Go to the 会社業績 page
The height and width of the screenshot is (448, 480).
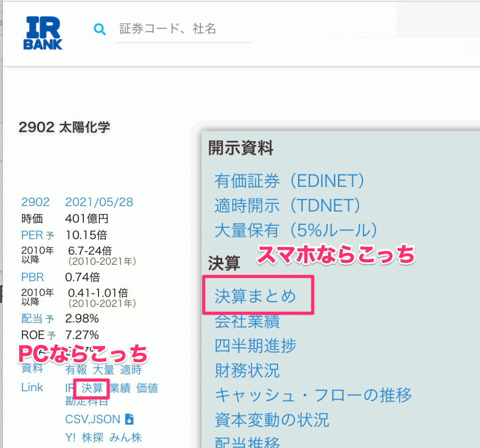247,321
